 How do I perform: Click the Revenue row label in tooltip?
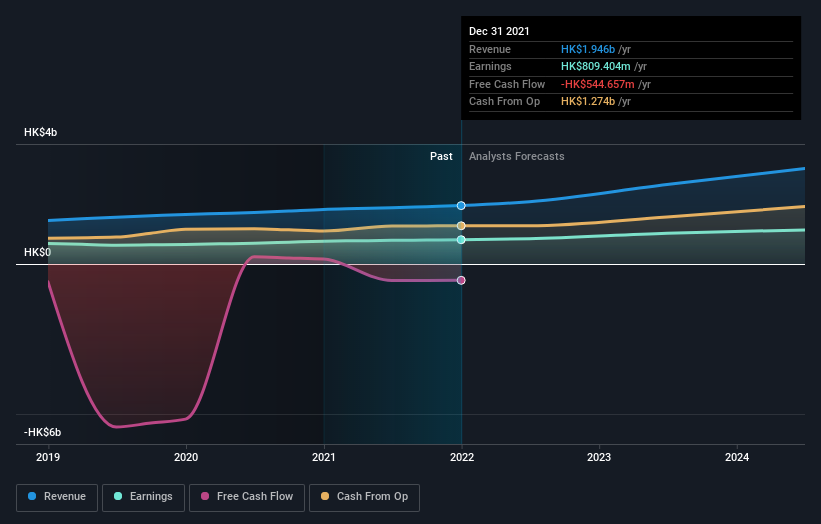click(490, 49)
